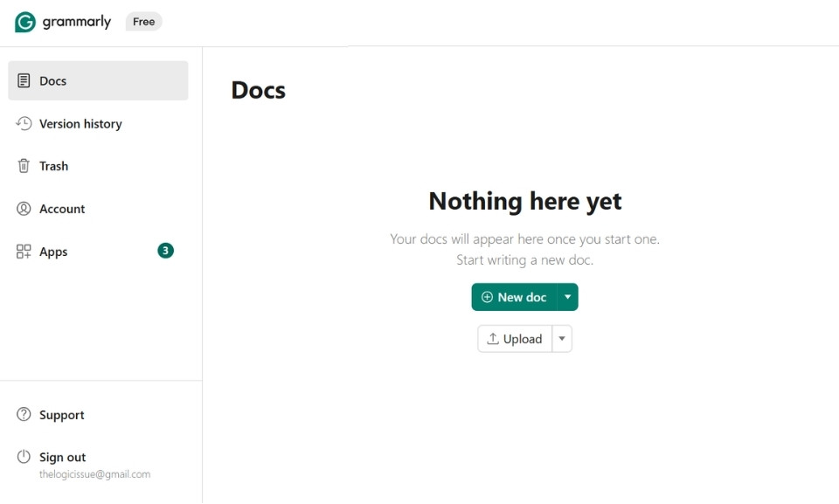The height and width of the screenshot is (504, 839).
Task: Click the Trash bin icon
Action: [x=24, y=166]
